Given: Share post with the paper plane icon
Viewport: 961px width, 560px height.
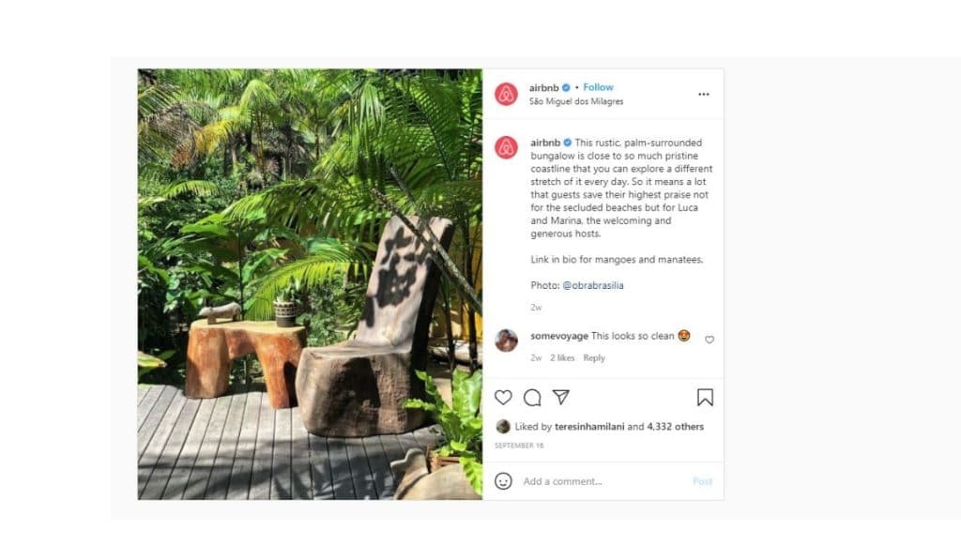Looking at the screenshot, I should (561, 397).
